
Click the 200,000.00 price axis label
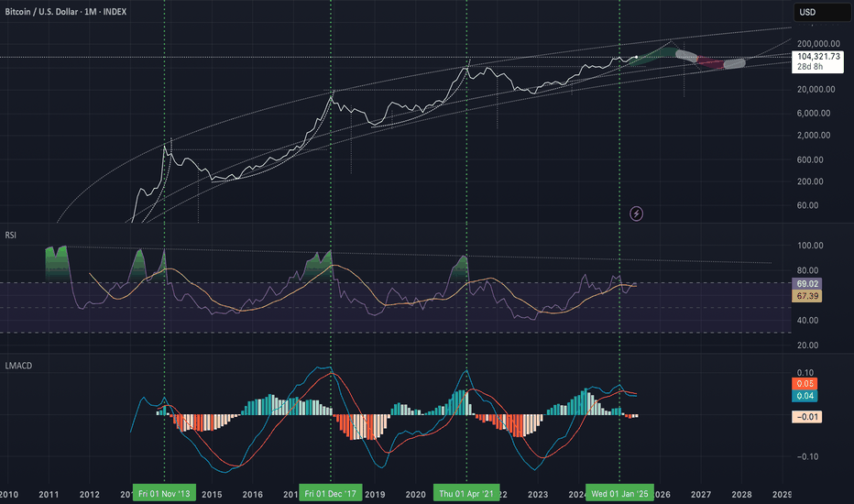pyautogui.click(x=818, y=44)
